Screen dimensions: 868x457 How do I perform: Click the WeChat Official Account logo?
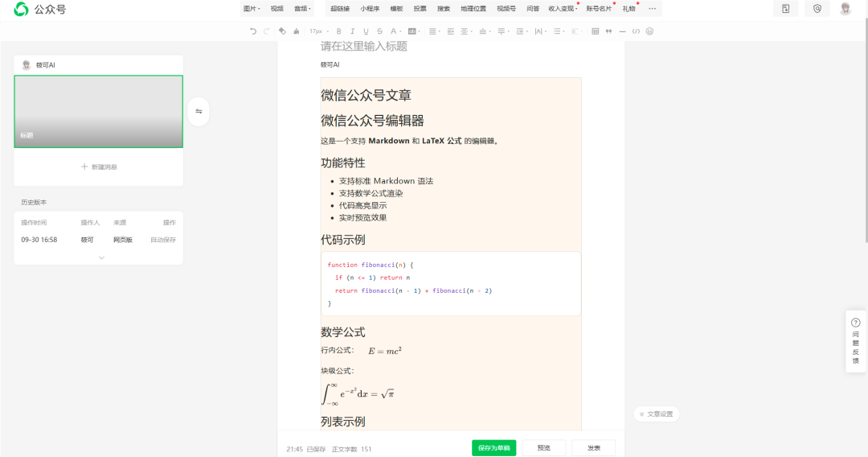click(x=21, y=9)
